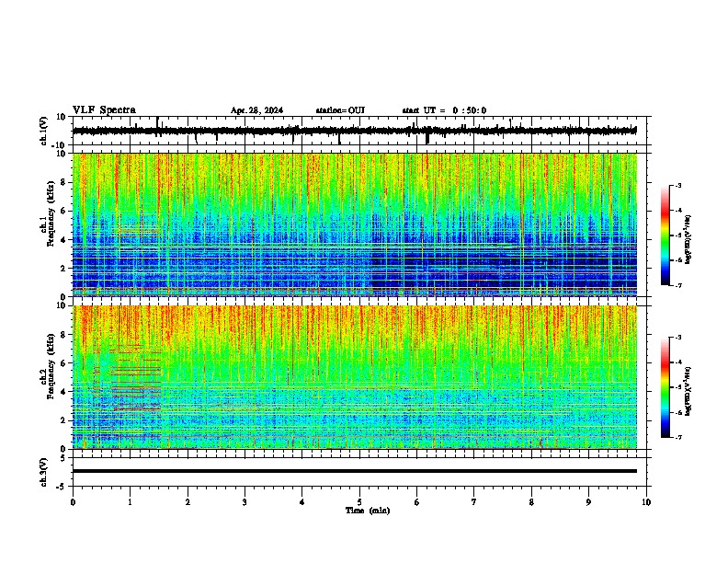Click the "-7" label on ch.2 color bar
728x563 pixels.
[x=677, y=437]
